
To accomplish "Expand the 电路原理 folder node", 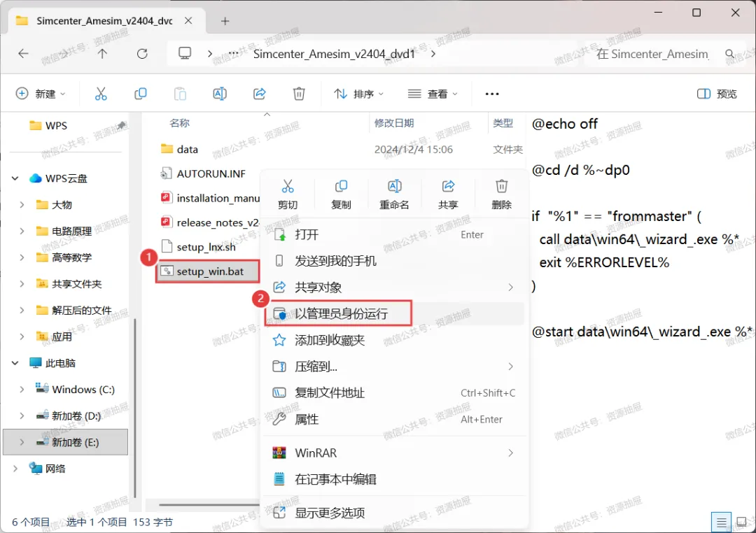I will pyautogui.click(x=22, y=232).
